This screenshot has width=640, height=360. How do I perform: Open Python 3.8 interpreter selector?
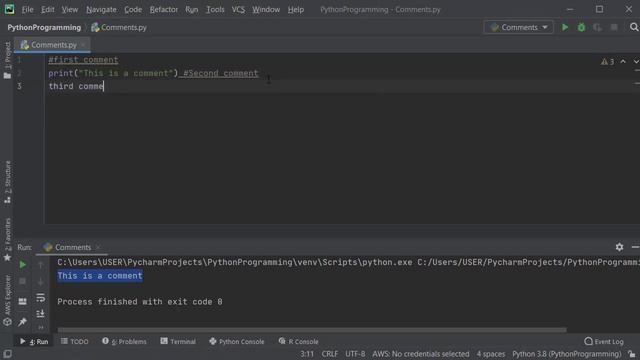pyautogui.click(x=567, y=354)
